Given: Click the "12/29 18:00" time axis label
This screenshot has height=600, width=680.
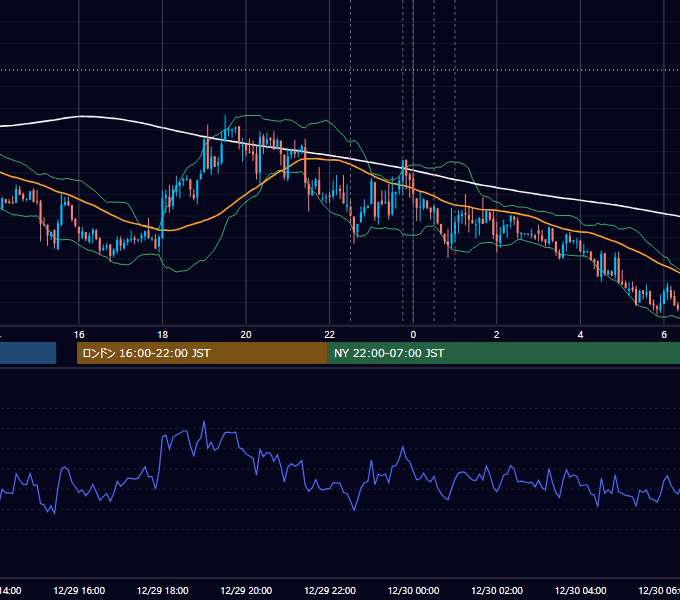Looking at the screenshot, I should point(163,590).
